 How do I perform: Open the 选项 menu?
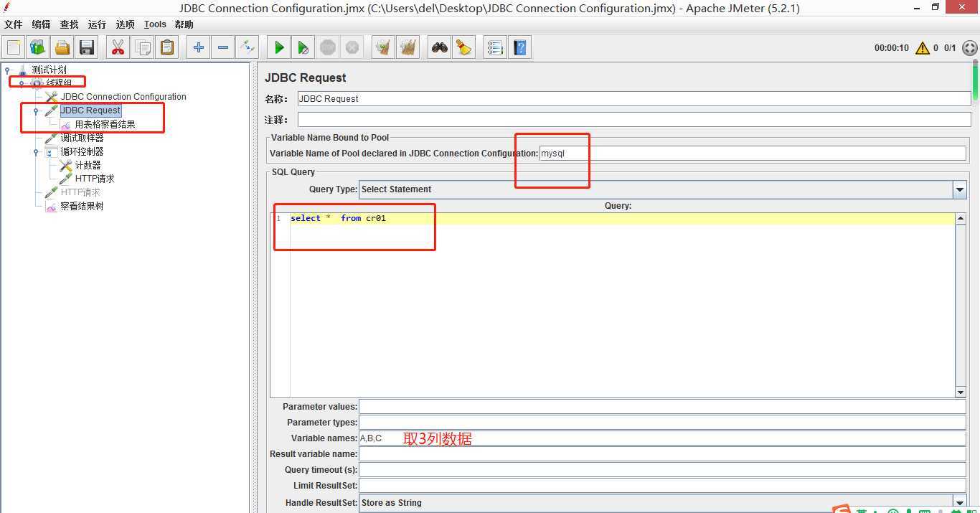pyautogui.click(x=125, y=24)
